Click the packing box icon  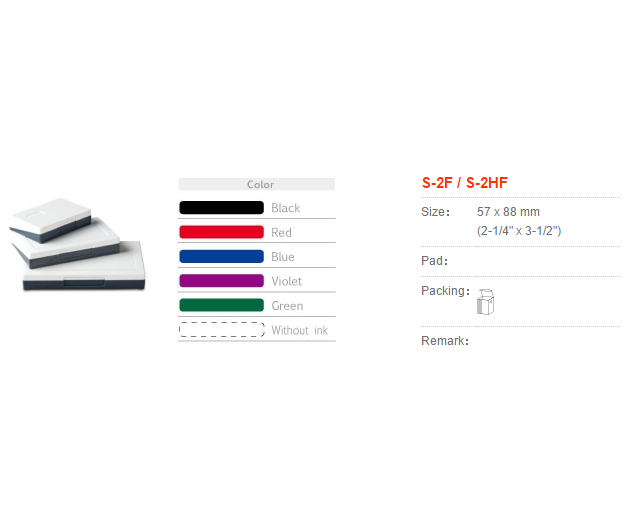(x=485, y=302)
